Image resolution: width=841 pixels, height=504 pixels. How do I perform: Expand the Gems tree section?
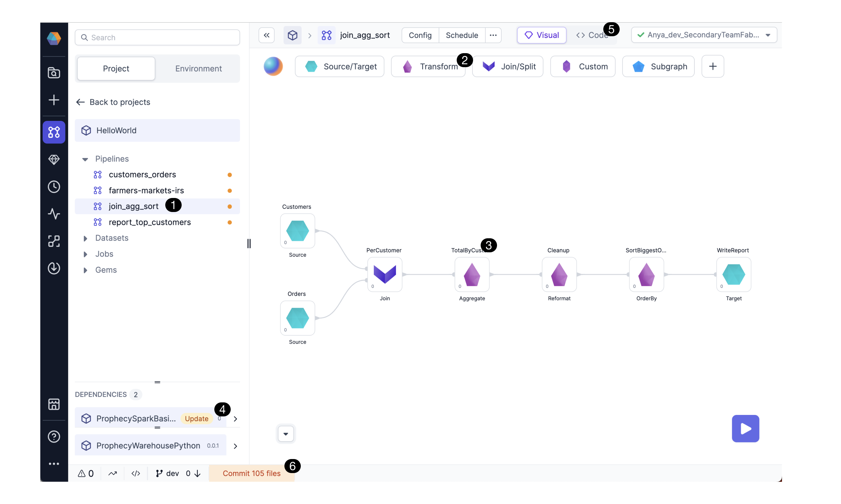tap(85, 270)
